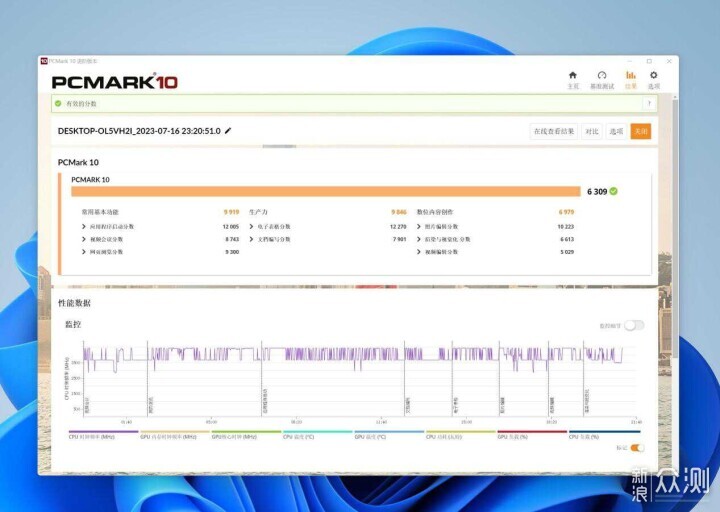Click the overall score 6 309
The height and width of the screenshot is (512, 720).
(597, 191)
